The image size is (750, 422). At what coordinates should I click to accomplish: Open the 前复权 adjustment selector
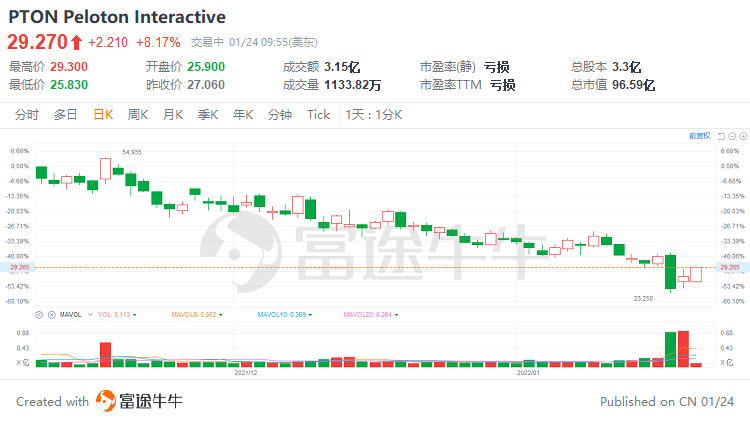click(700, 136)
